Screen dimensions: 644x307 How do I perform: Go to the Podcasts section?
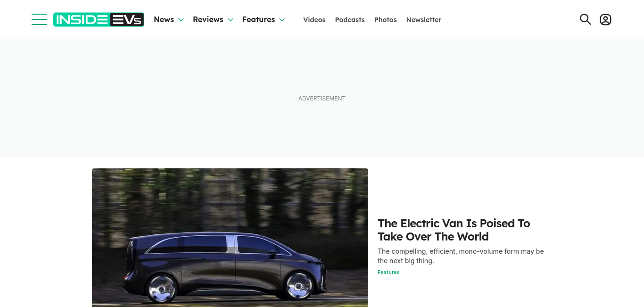(350, 20)
